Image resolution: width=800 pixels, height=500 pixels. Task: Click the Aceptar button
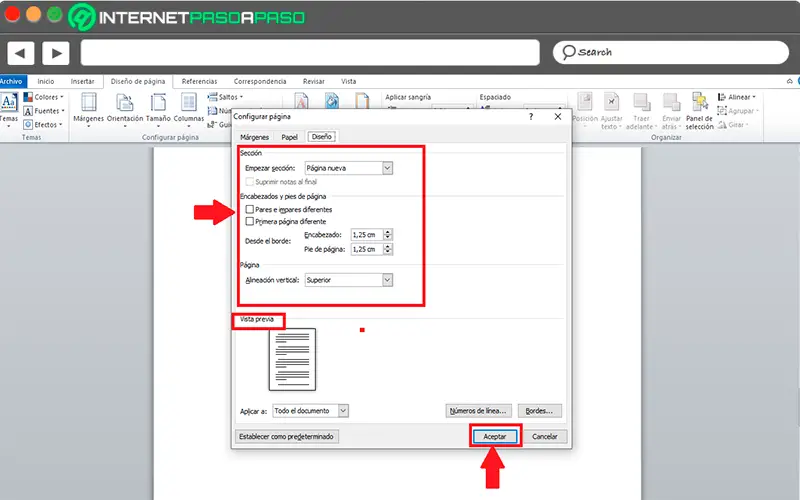[x=495, y=436]
